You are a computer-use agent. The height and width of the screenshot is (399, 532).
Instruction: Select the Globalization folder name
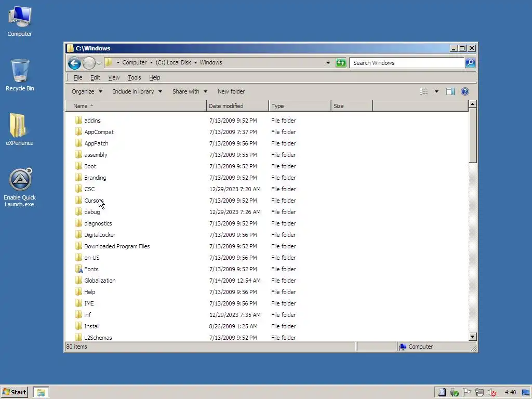point(100,281)
